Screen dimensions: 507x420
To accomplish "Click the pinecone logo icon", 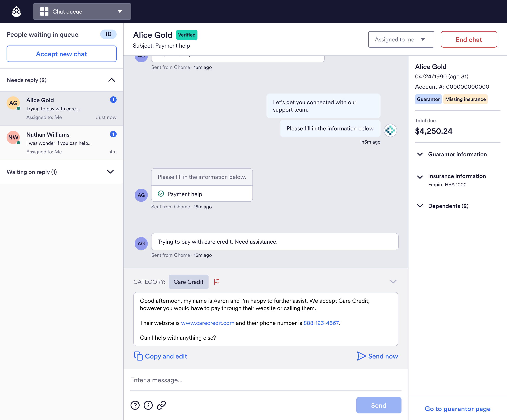I will coord(16,11).
